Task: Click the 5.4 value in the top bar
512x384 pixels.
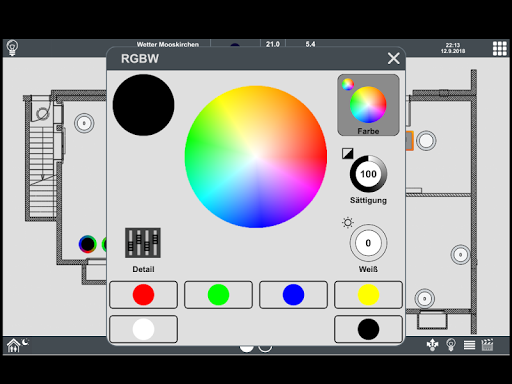Action: click(x=310, y=44)
